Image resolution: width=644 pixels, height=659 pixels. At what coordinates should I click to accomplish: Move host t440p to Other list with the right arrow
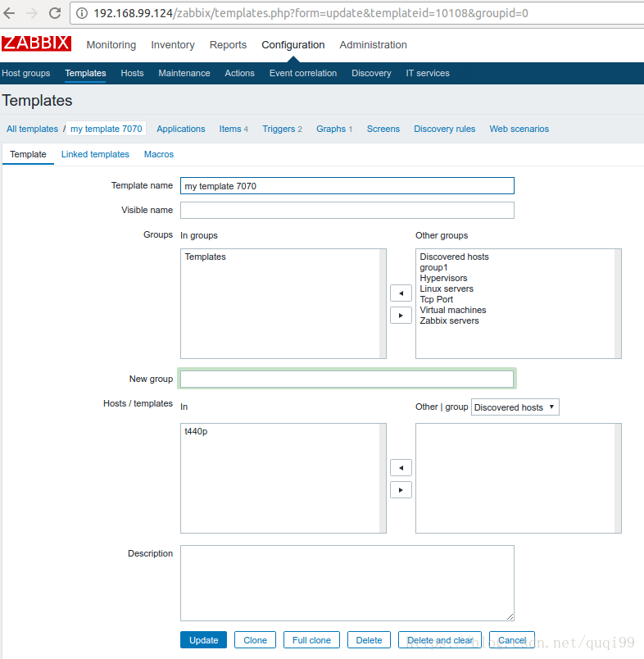tap(401, 490)
